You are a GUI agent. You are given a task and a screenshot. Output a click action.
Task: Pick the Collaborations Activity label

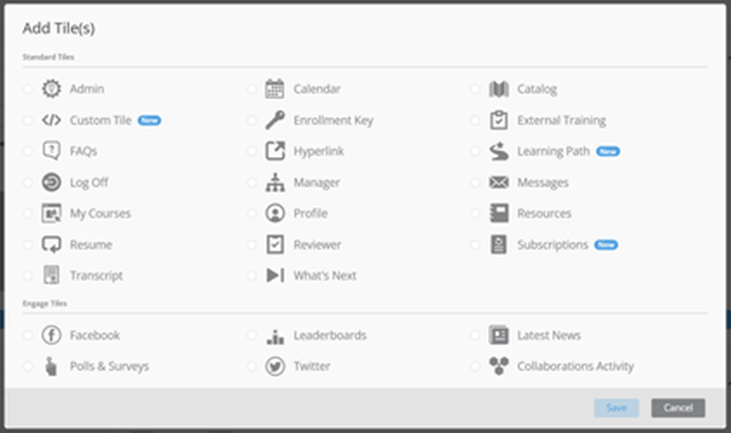[576, 366]
